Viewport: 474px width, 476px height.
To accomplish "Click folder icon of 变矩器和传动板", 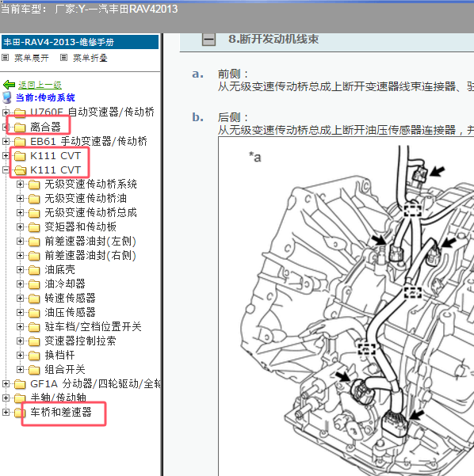I will (34, 227).
